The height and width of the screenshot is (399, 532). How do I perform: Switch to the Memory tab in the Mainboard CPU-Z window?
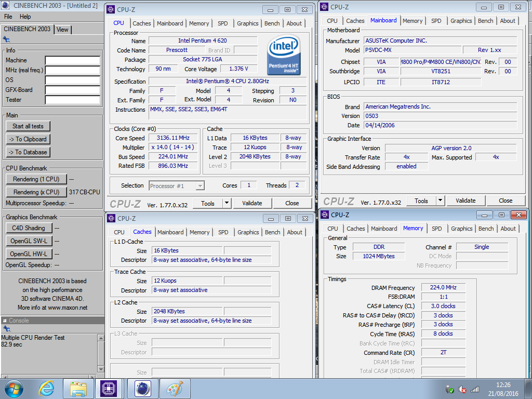(x=413, y=21)
